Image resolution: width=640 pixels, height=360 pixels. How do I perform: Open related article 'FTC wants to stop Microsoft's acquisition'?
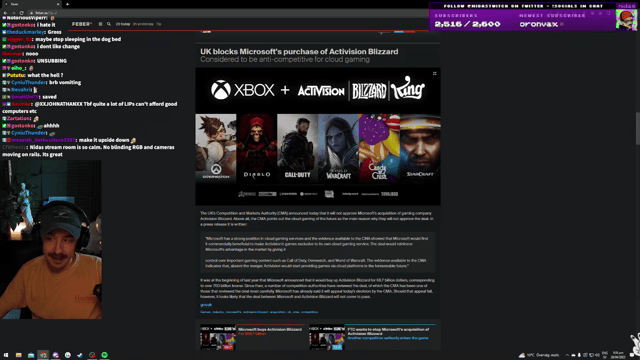(x=388, y=331)
